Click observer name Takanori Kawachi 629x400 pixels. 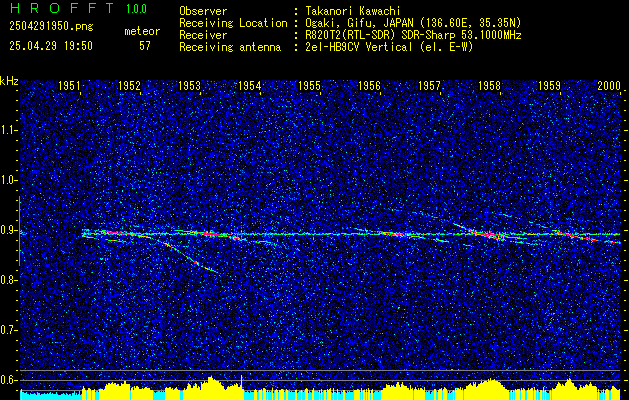pyautogui.click(x=353, y=11)
